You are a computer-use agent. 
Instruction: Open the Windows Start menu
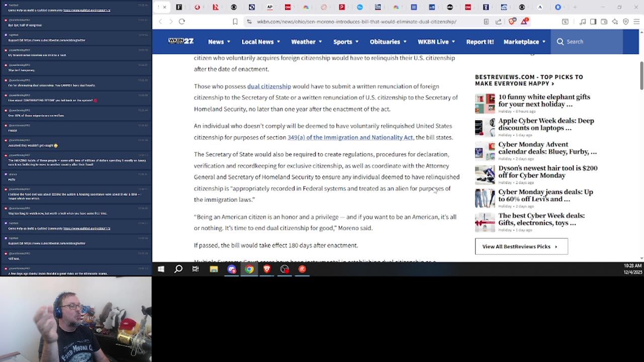pos(161,269)
